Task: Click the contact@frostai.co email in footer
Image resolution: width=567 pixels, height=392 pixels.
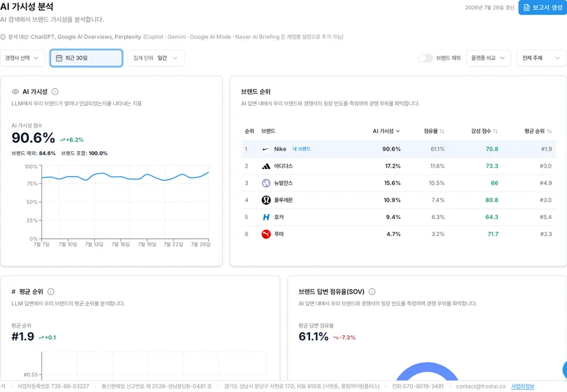Action: pyautogui.click(x=481, y=387)
